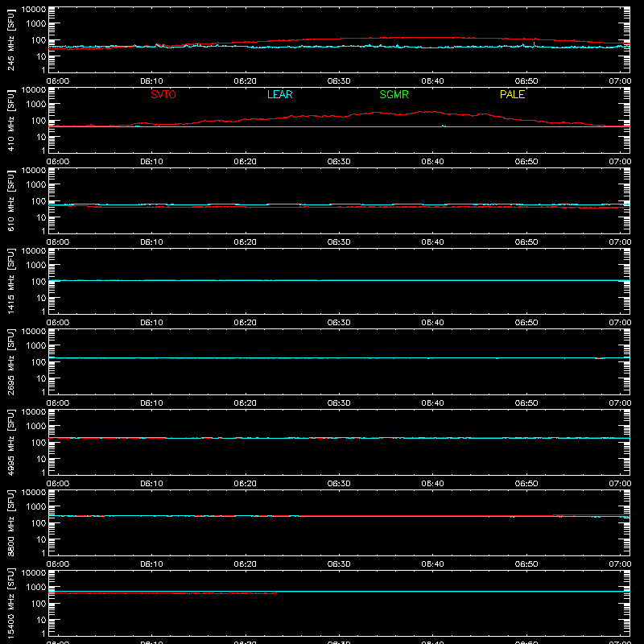
Task: Click the 1000 y-axis value of the 15400 MHz plot
Action: (36, 588)
